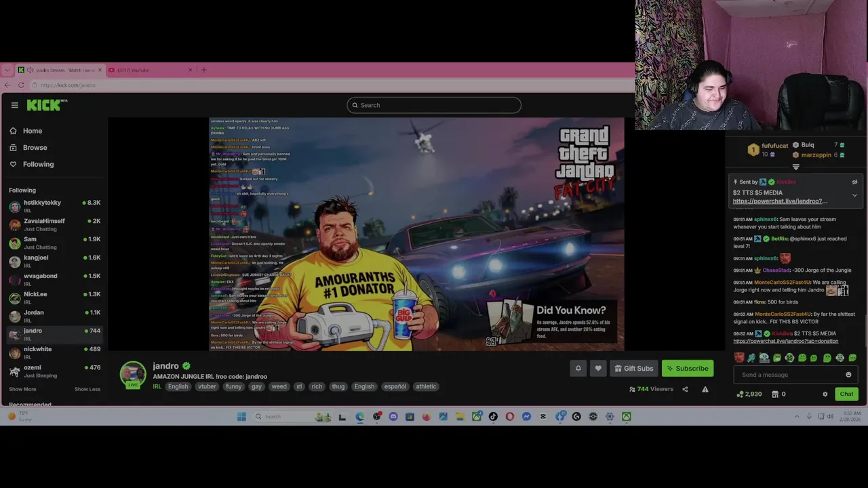The width and height of the screenshot is (868, 488).
Task: Collapse the gift leaderboard handle
Action: click(x=796, y=167)
